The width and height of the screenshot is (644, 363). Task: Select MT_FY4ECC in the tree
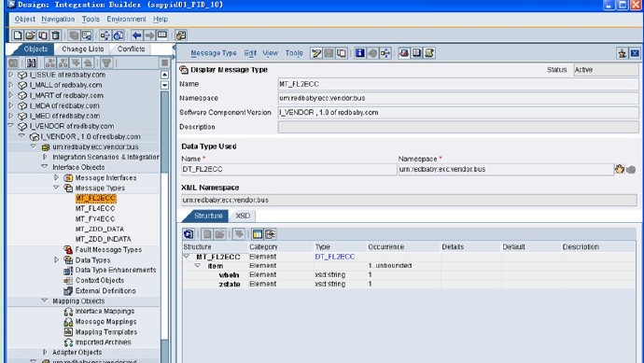(x=95, y=219)
